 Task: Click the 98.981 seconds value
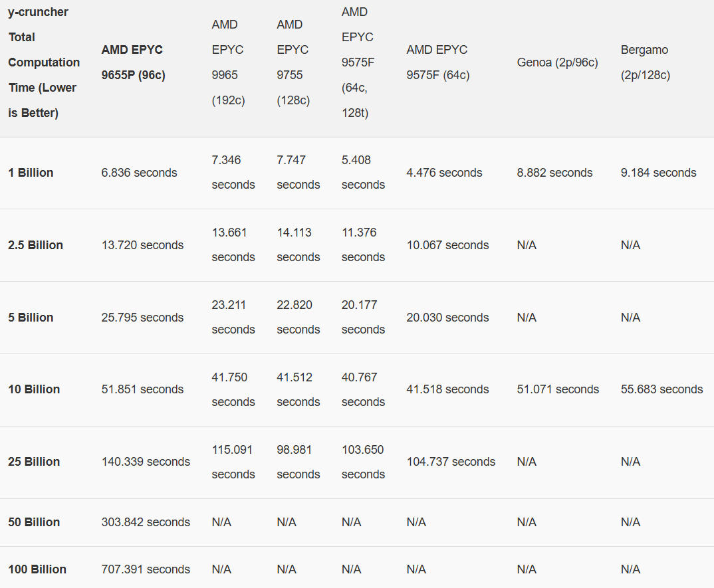pyautogui.click(x=298, y=462)
